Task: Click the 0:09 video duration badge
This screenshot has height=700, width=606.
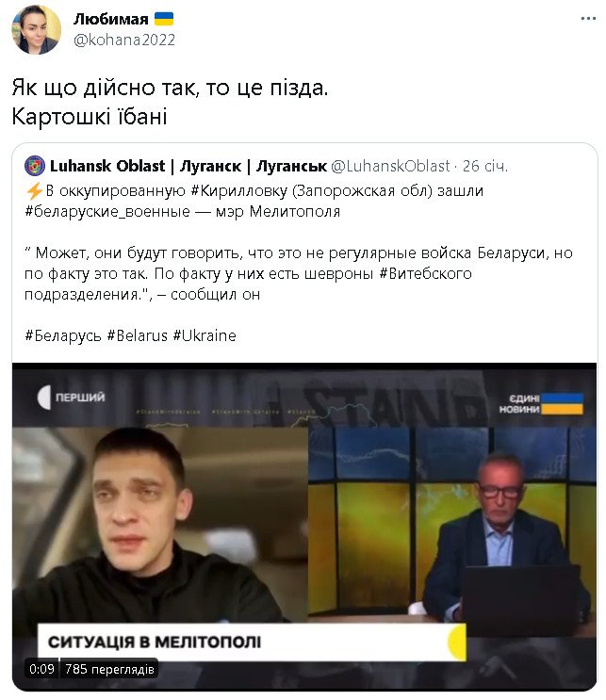Action: (41, 669)
